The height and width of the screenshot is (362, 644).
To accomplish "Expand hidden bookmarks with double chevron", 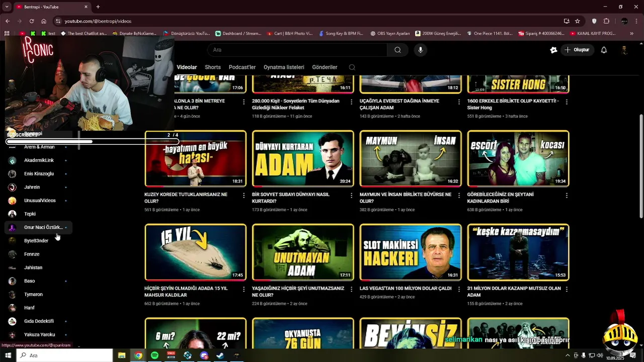I will pyautogui.click(x=631, y=34).
